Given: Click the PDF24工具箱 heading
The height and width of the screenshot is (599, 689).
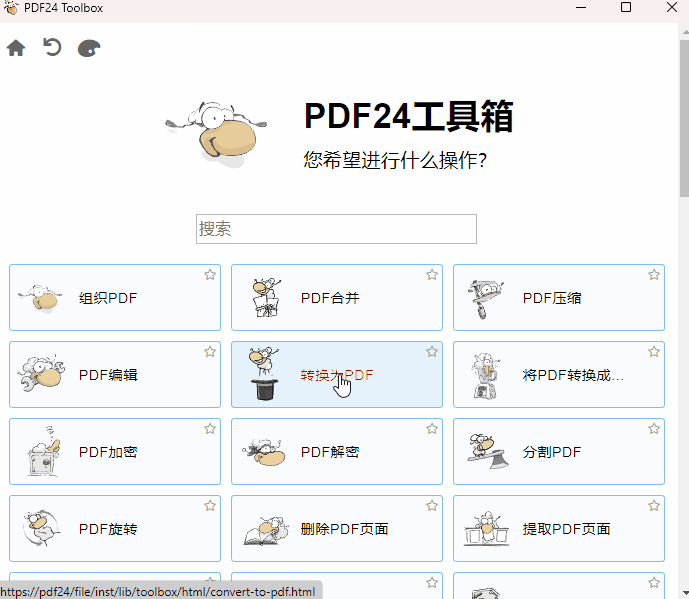Looking at the screenshot, I should point(409,116).
